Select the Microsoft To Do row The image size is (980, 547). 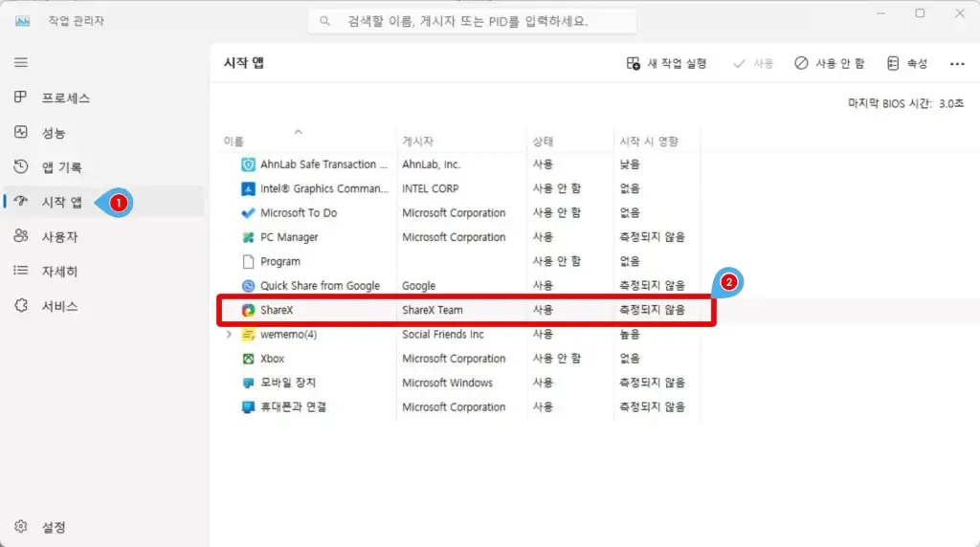pos(461,213)
